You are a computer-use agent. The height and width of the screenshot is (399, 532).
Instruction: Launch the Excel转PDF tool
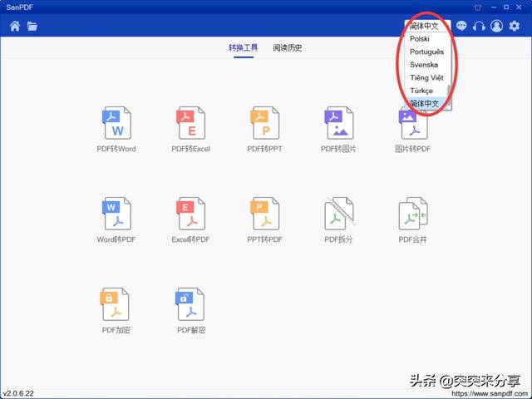coord(190,219)
